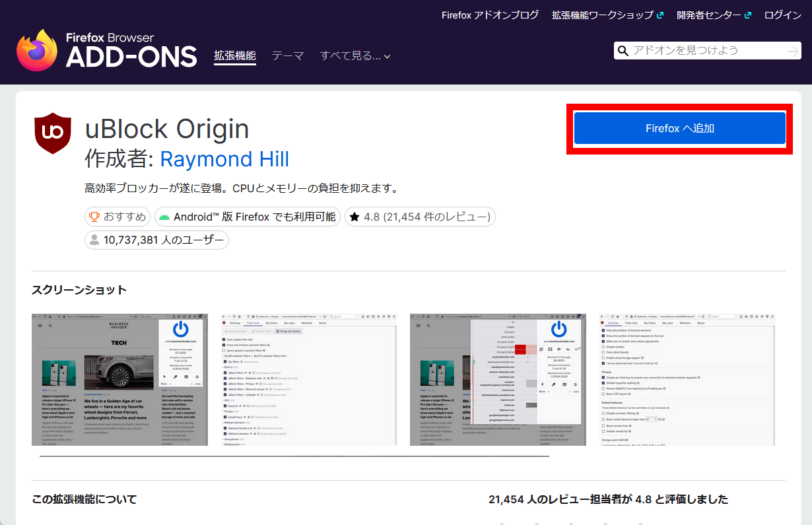Image resolution: width=812 pixels, height=525 pixels.
Task: Open author Raymond Hill's page
Action: click(224, 159)
